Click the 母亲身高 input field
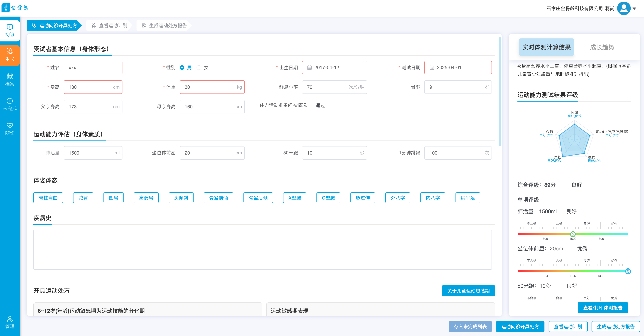 (x=212, y=107)
